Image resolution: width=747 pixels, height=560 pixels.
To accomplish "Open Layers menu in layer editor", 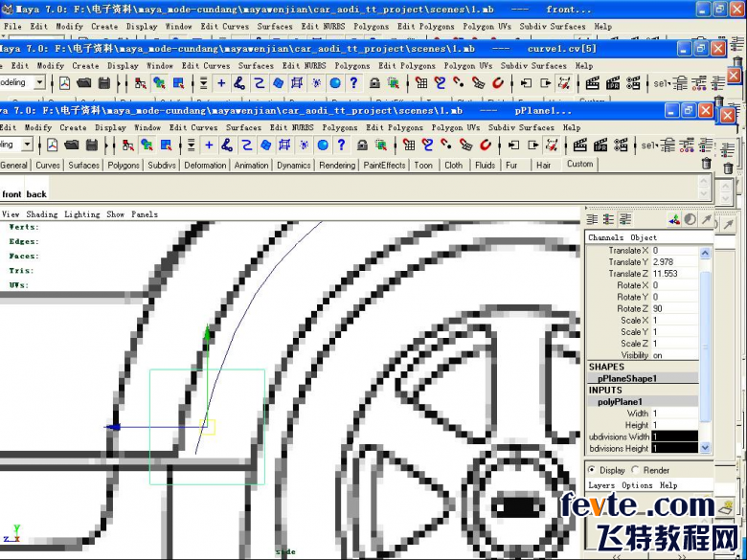I will tap(601, 485).
